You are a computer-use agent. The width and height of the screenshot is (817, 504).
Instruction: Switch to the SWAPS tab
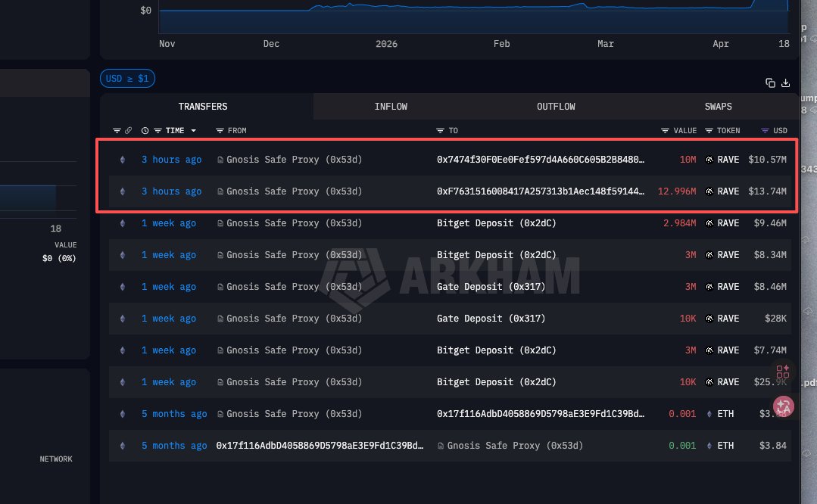pos(718,107)
